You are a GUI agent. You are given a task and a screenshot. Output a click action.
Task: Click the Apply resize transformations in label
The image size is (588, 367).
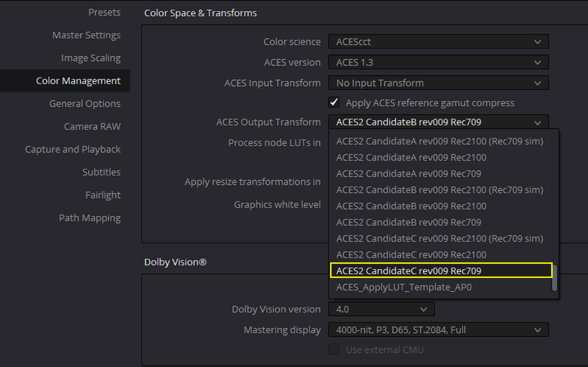click(253, 182)
